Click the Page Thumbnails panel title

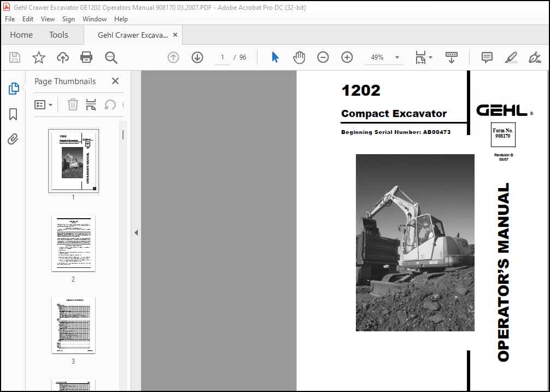point(65,81)
